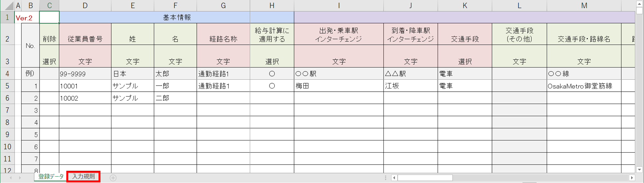Switch to the 入力規則 sheet tab

click(83, 177)
